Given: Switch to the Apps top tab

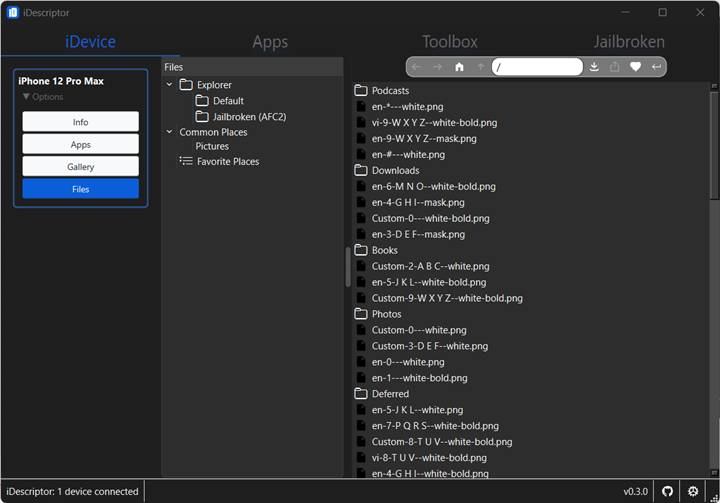Looking at the screenshot, I should click(270, 42).
